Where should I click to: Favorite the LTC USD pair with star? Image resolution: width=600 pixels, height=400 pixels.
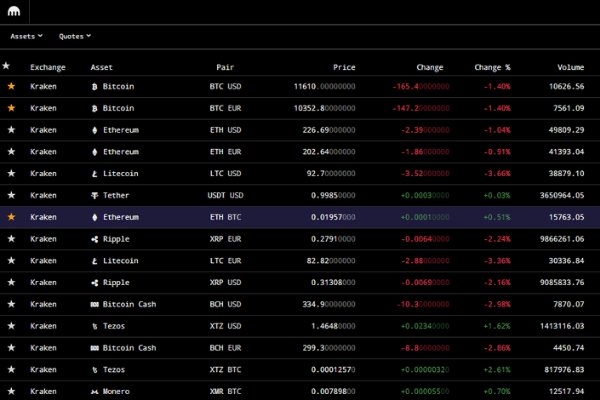tap(11, 173)
